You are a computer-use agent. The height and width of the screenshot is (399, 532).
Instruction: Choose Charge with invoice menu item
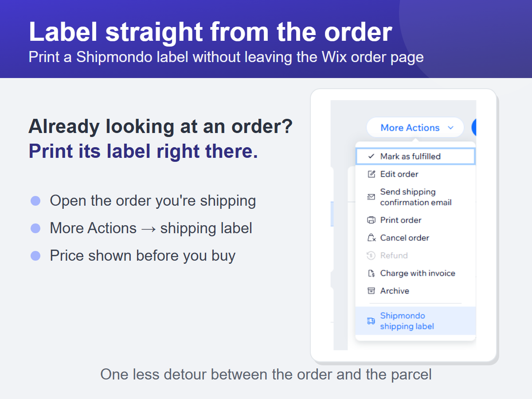(x=415, y=274)
